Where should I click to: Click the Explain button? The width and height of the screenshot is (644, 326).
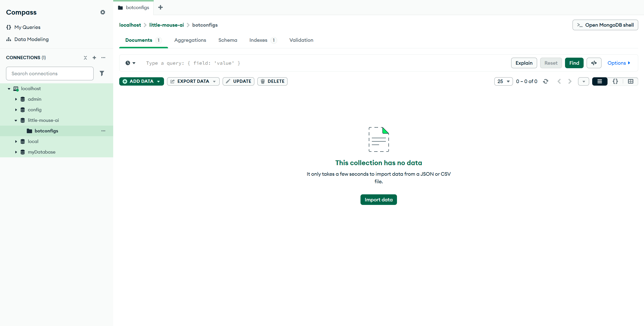pyautogui.click(x=524, y=63)
